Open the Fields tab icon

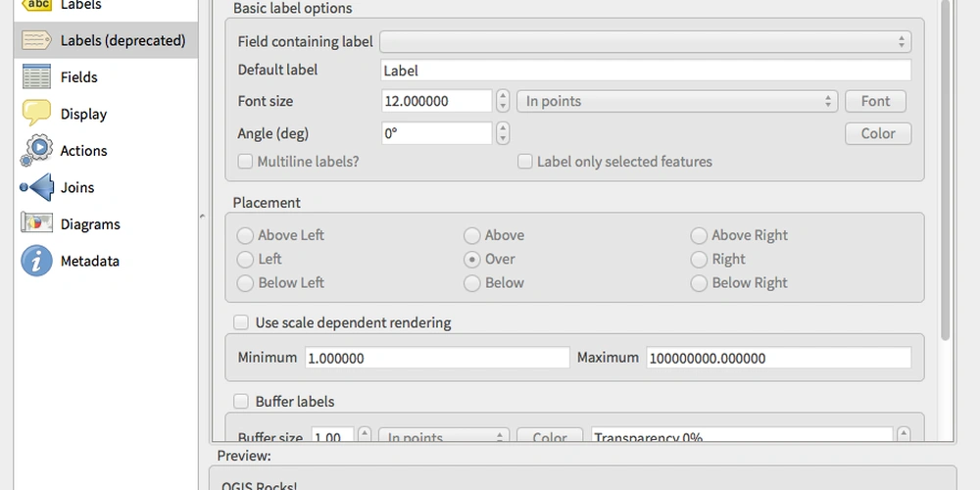36,76
